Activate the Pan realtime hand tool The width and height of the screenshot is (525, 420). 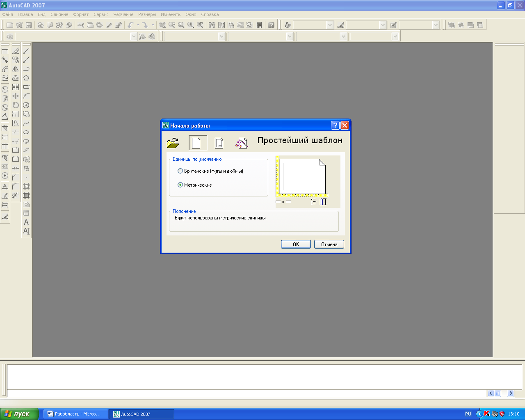[162, 25]
